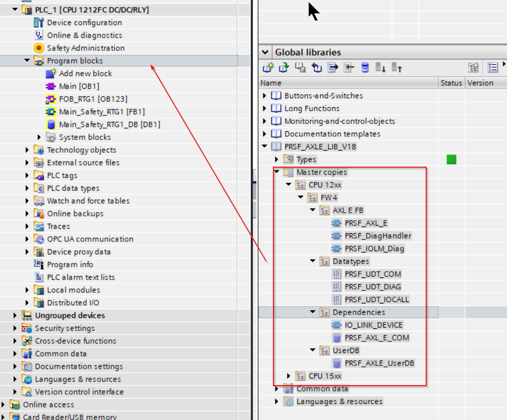Expand Types folder in library
This screenshot has height=420, width=507.
277,160
